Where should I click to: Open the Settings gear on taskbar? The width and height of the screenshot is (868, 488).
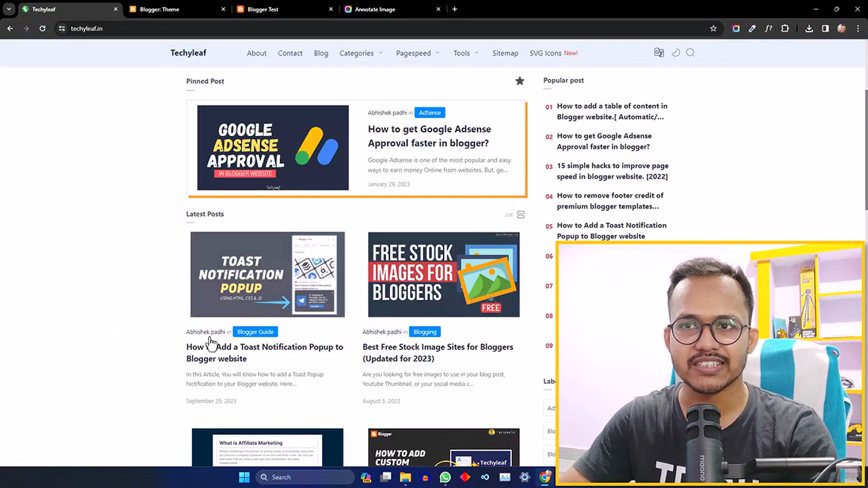point(525,477)
